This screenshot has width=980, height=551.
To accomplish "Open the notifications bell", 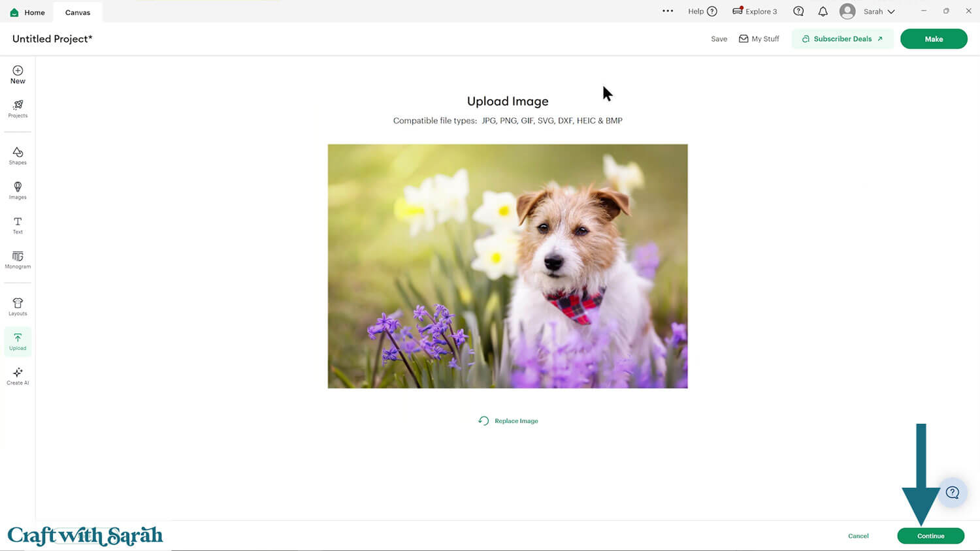I will (823, 11).
